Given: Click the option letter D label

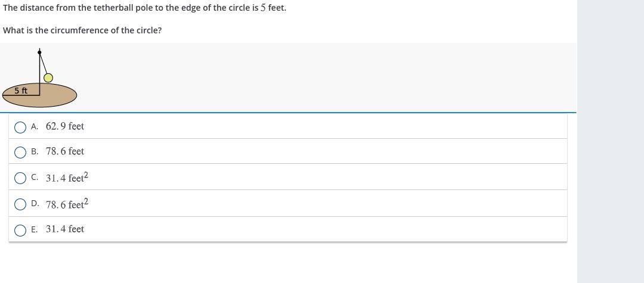Looking at the screenshot, I should [x=35, y=204].
